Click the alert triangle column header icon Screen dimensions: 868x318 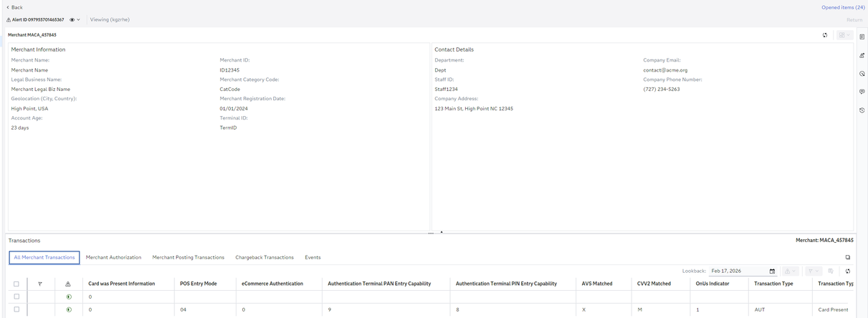pyautogui.click(x=68, y=284)
